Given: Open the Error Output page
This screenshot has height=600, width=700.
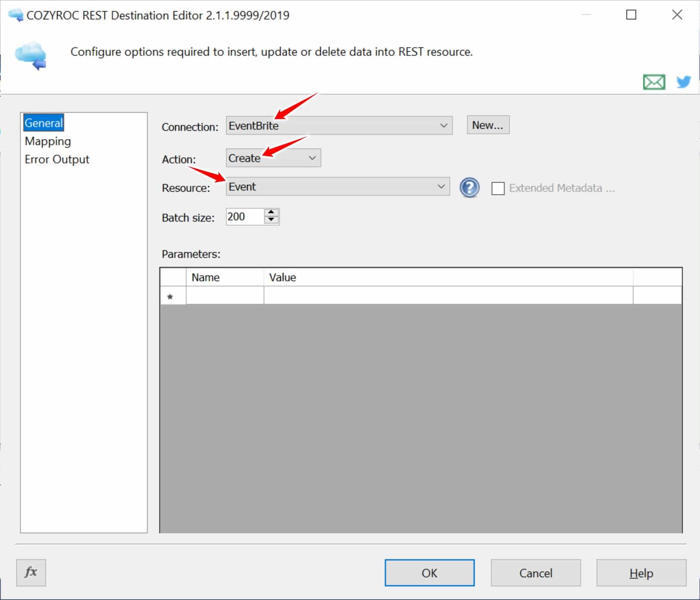Looking at the screenshot, I should coord(57,159).
